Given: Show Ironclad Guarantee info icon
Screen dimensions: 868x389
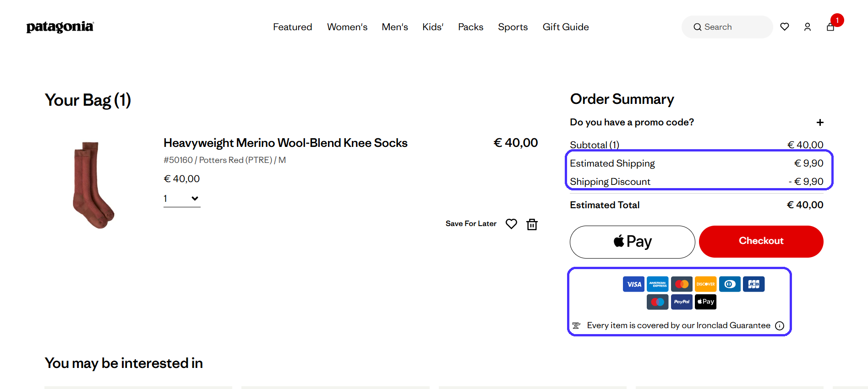Looking at the screenshot, I should coord(780,326).
